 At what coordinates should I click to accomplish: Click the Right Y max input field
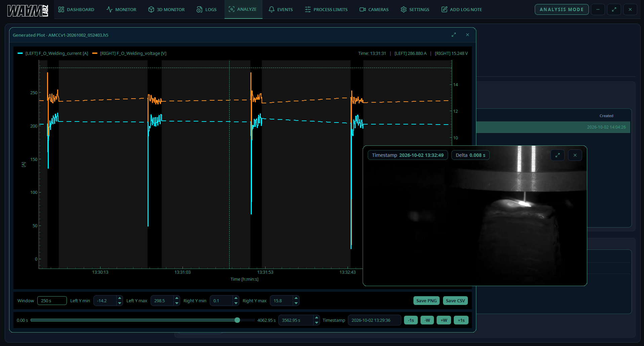pos(282,301)
